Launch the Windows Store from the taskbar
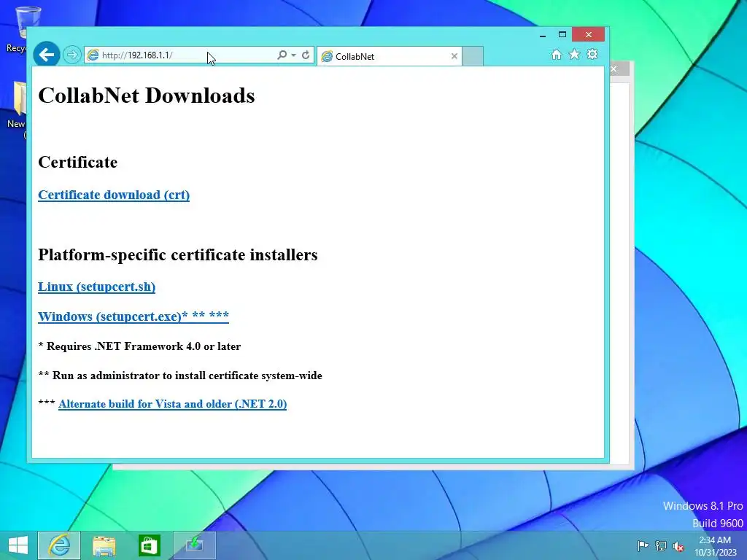The width and height of the screenshot is (747, 560). (x=149, y=545)
